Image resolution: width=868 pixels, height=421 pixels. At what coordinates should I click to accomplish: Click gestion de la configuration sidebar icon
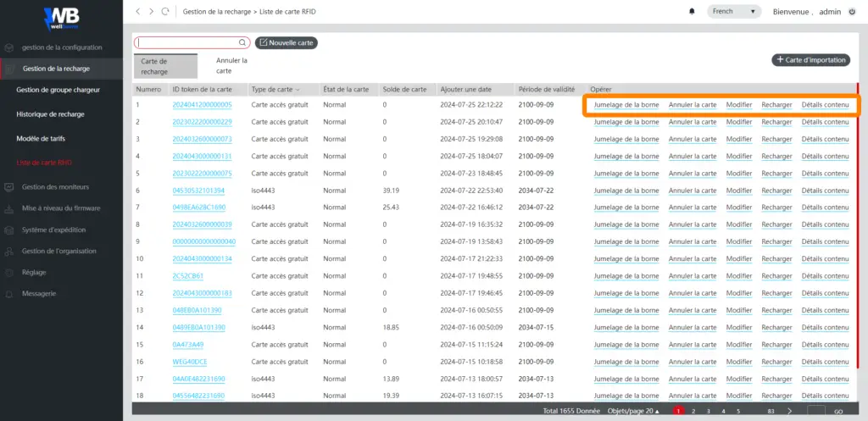pyautogui.click(x=8, y=47)
